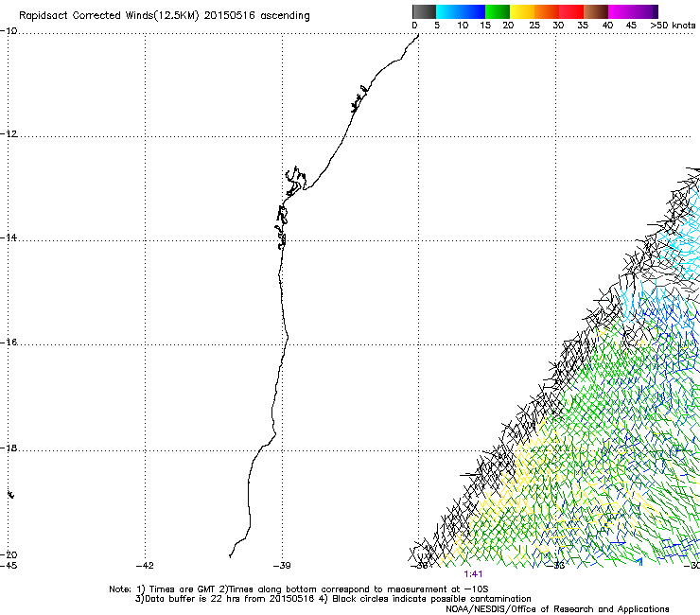This screenshot has width=700, height=615.
Task: Click the 'Rapidsact Corrected Winds(12.5KM) 20150516 ascending' title
Action: coord(165,15)
